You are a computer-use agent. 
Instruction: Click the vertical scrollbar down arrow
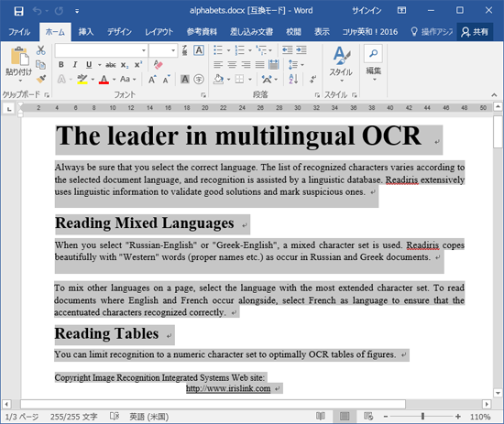[x=498, y=393]
